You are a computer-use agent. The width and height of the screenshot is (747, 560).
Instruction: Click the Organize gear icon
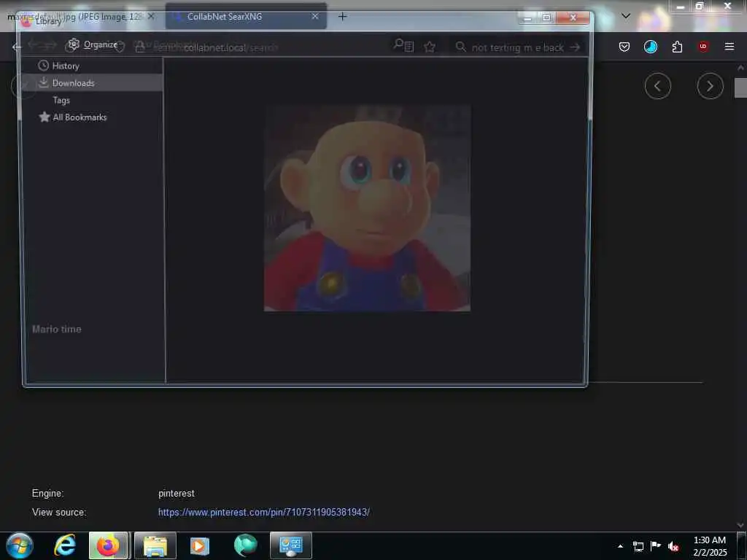tap(74, 44)
